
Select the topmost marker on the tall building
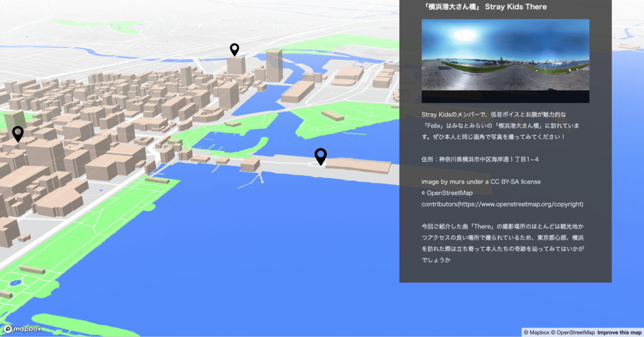click(234, 50)
